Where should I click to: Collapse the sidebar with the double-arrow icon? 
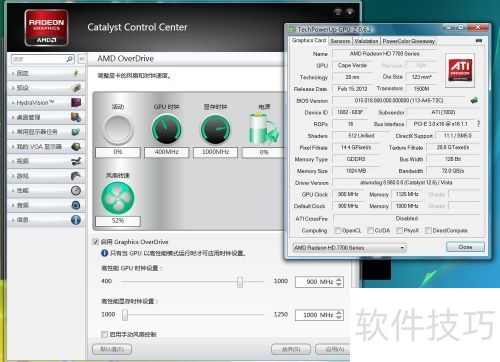[x=82, y=59]
